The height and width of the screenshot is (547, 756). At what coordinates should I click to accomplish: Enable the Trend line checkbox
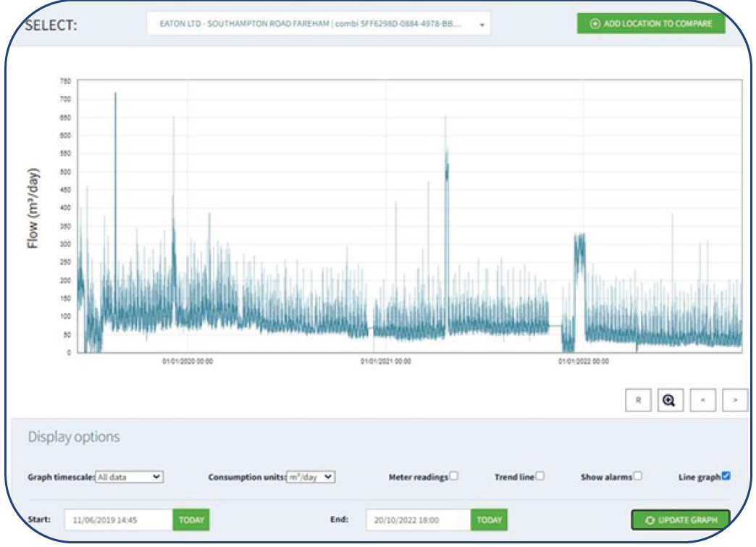click(540, 475)
